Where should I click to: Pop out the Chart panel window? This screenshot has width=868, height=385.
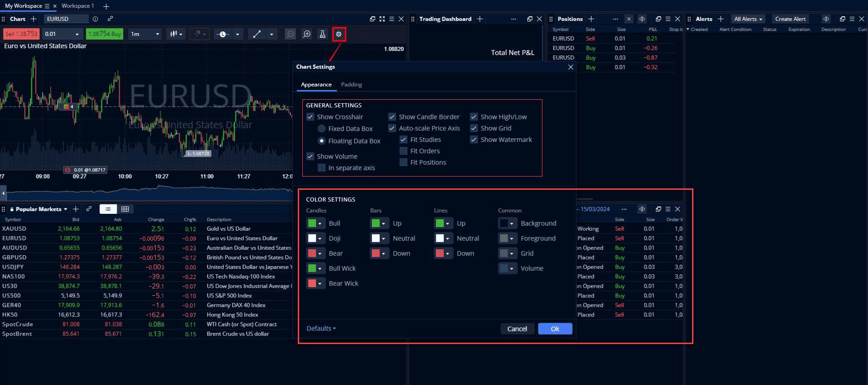click(x=372, y=19)
